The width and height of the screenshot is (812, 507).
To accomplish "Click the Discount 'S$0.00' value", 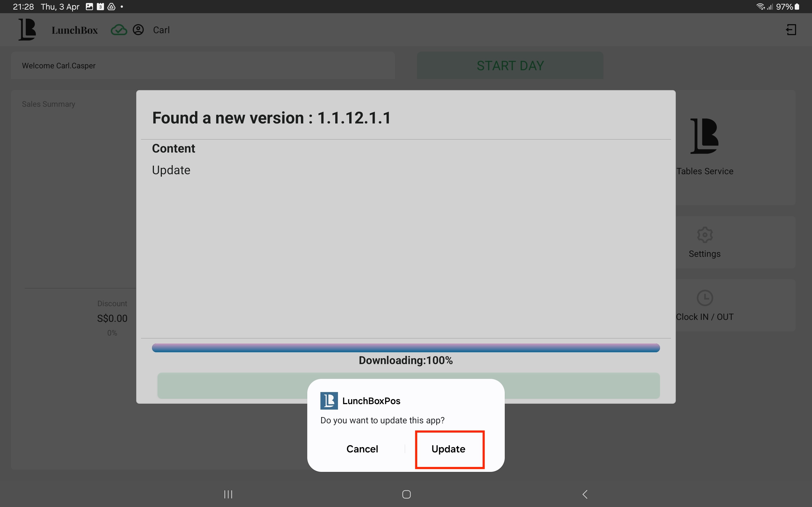I will tap(112, 318).
